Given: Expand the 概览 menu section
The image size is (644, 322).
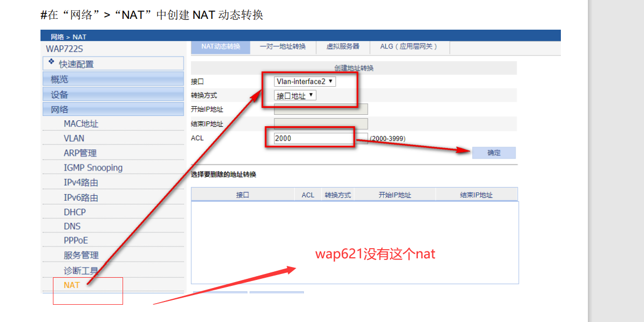Looking at the screenshot, I should click(113, 79).
